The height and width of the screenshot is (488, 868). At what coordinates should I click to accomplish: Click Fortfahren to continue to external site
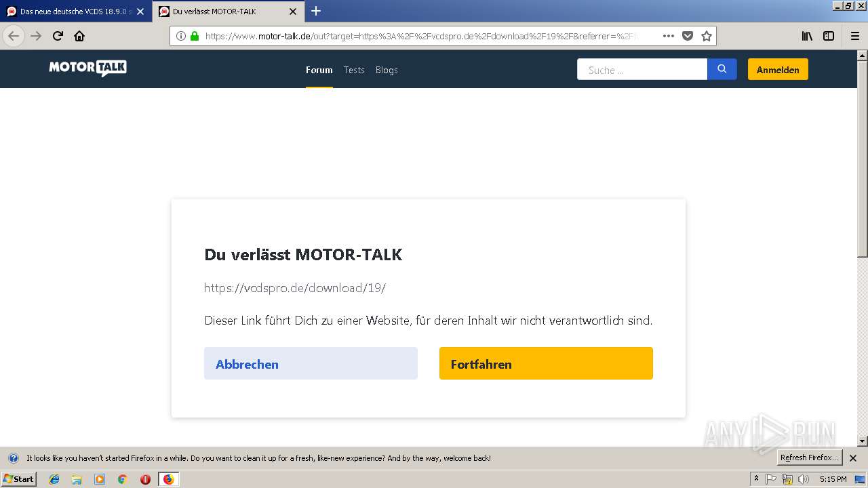tap(546, 363)
